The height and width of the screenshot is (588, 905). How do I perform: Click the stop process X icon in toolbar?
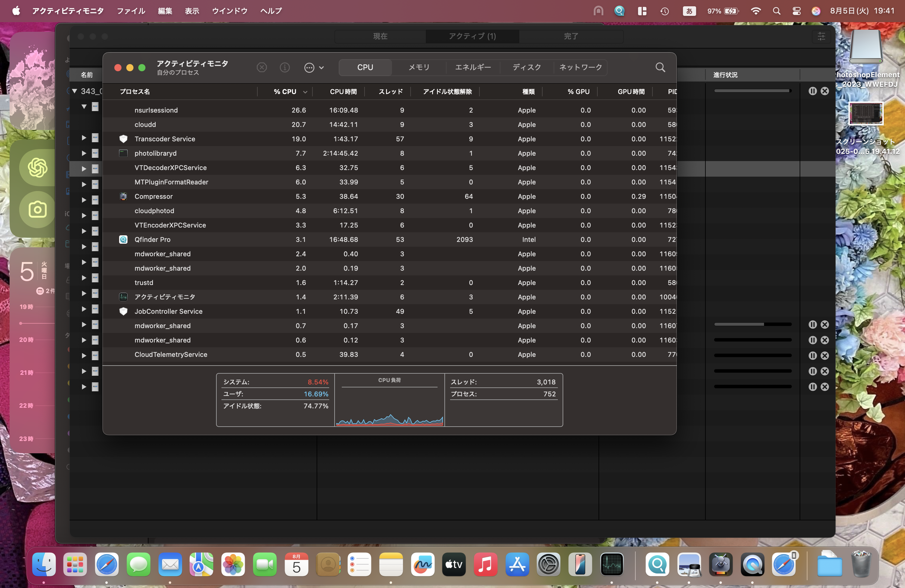pos(262,67)
